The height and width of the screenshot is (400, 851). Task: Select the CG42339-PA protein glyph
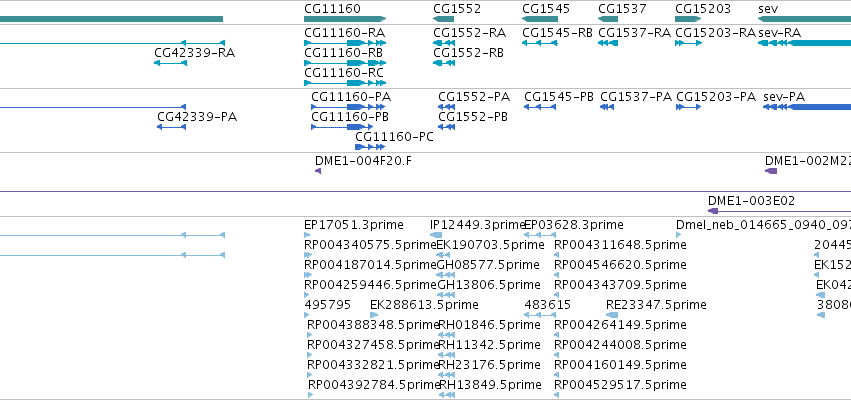[x=172, y=127]
